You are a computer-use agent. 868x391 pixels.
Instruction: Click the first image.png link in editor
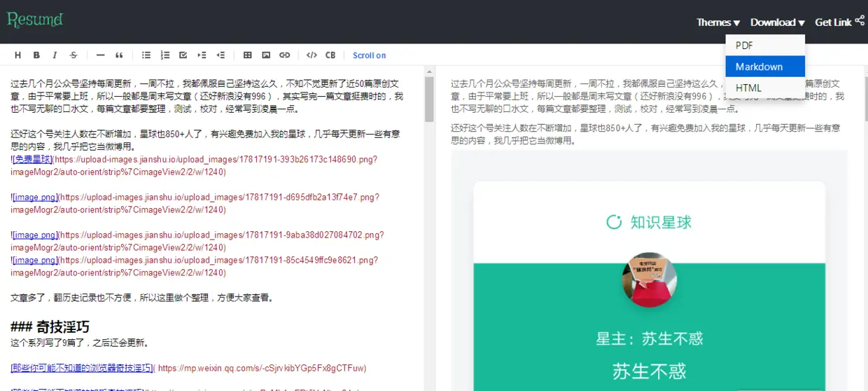[35, 197]
